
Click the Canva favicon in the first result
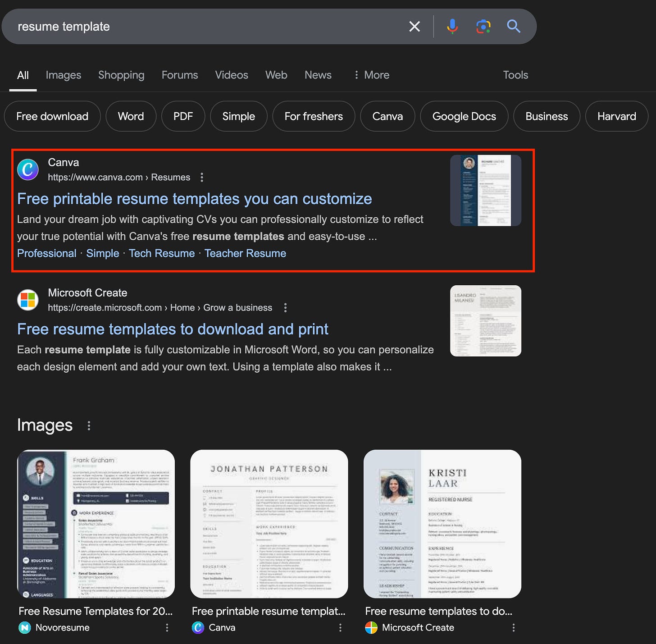coord(28,170)
